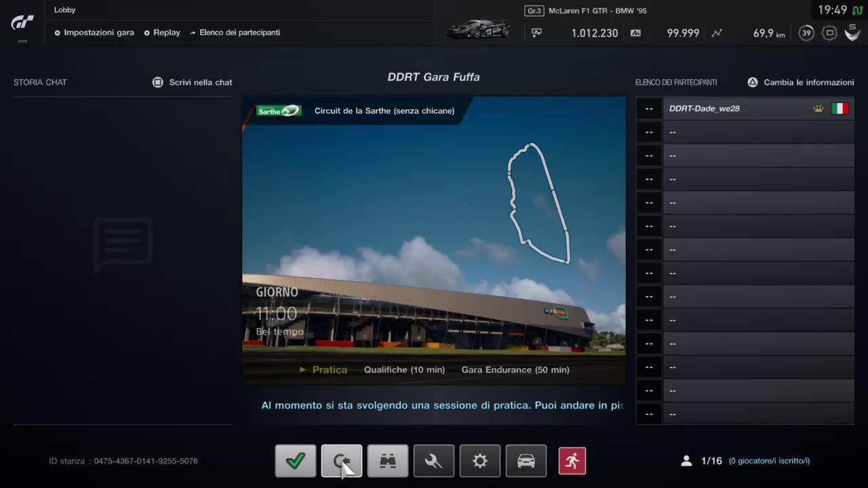Click the distance value 69,9 km

click(x=769, y=33)
